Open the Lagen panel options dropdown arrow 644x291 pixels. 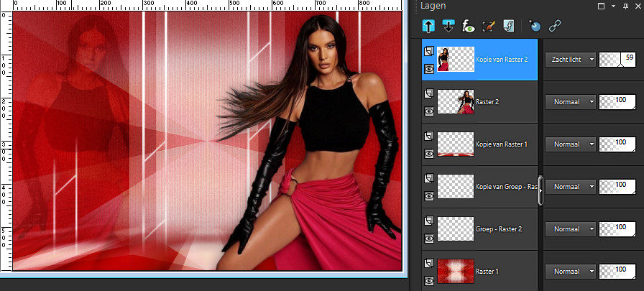(613, 6)
